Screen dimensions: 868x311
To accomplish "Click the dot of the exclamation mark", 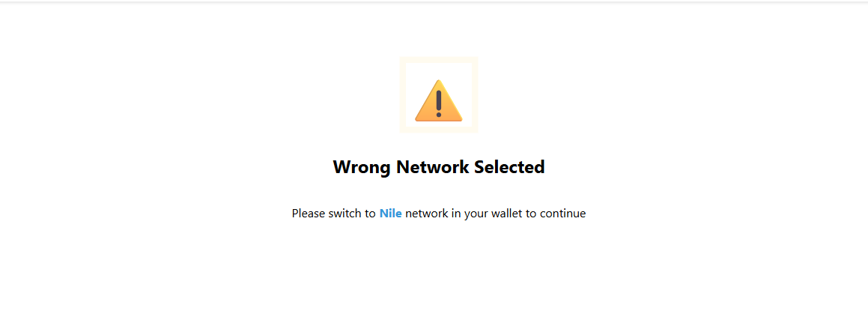I will [x=438, y=115].
